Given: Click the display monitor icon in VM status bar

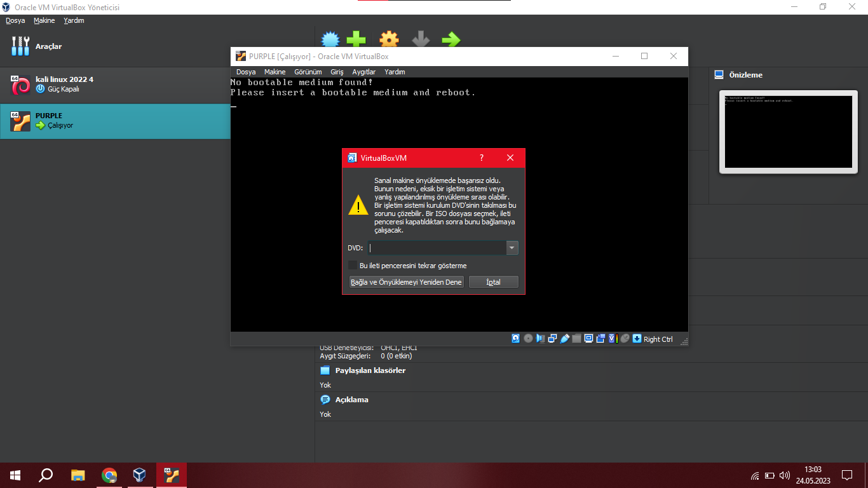Looking at the screenshot, I should [x=588, y=339].
